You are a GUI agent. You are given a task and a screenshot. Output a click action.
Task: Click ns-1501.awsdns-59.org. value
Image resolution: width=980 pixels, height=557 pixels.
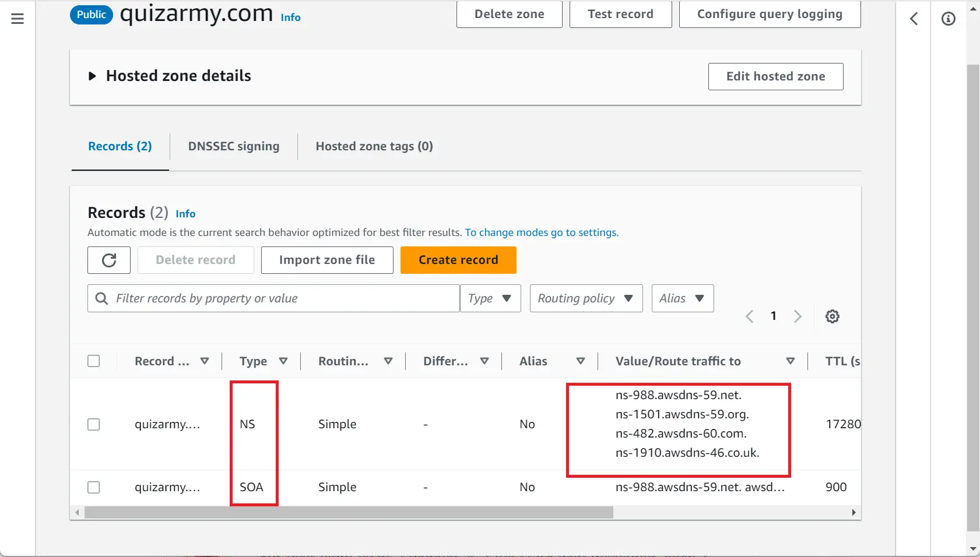pyautogui.click(x=682, y=414)
